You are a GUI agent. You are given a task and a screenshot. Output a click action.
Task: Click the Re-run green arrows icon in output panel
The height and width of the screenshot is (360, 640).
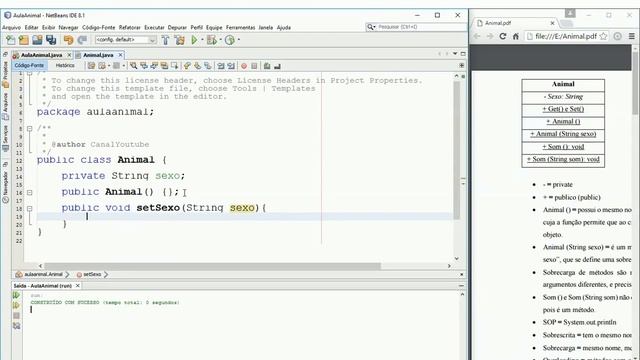pos(16,295)
